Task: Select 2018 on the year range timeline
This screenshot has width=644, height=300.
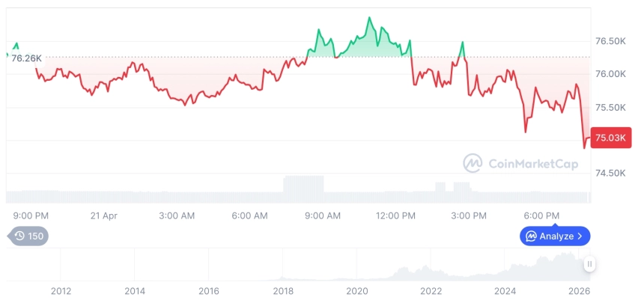Action: tap(283, 290)
